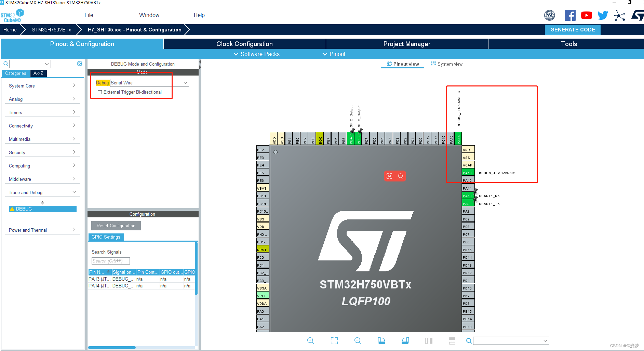Collapse the Trace and Debug category
Image resolution: width=644 pixels, height=351 pixels.
(x=42, y=192)
